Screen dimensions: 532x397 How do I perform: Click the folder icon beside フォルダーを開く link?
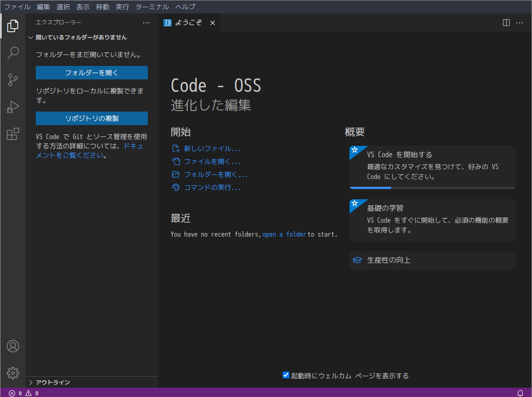click(176, 174)
